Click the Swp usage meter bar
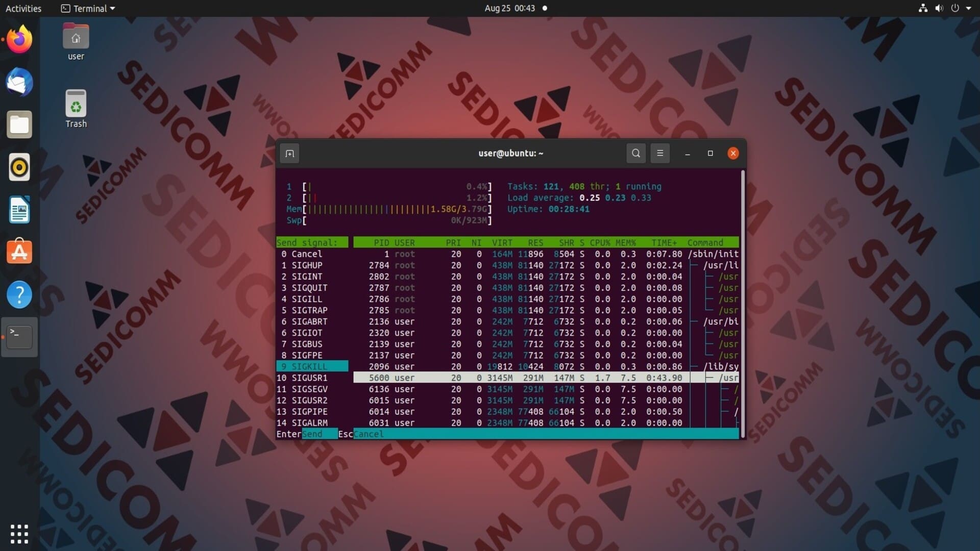The width and height of the screenshot is (980, 551). pos(389,220)
